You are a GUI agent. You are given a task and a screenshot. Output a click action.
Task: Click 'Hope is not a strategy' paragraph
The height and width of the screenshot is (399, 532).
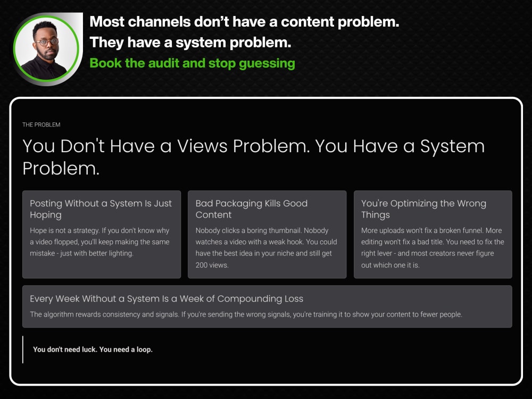pyautogui.click(x=99, y=242)
